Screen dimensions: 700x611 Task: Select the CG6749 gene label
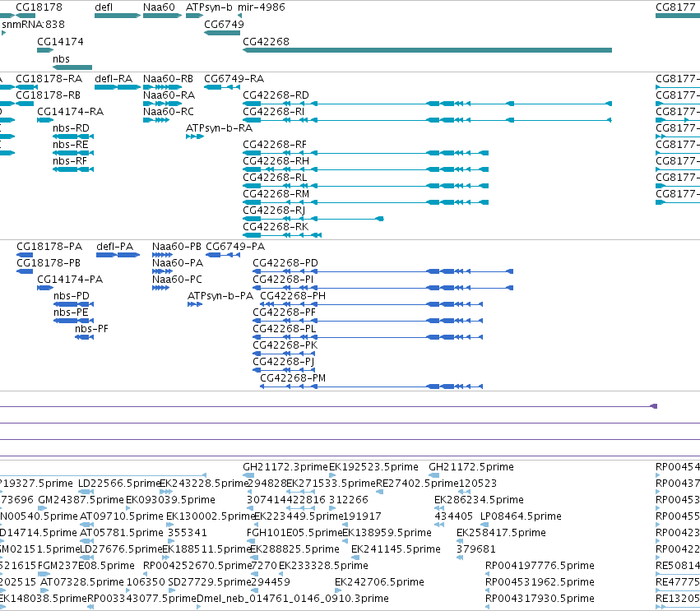[224, 24]
